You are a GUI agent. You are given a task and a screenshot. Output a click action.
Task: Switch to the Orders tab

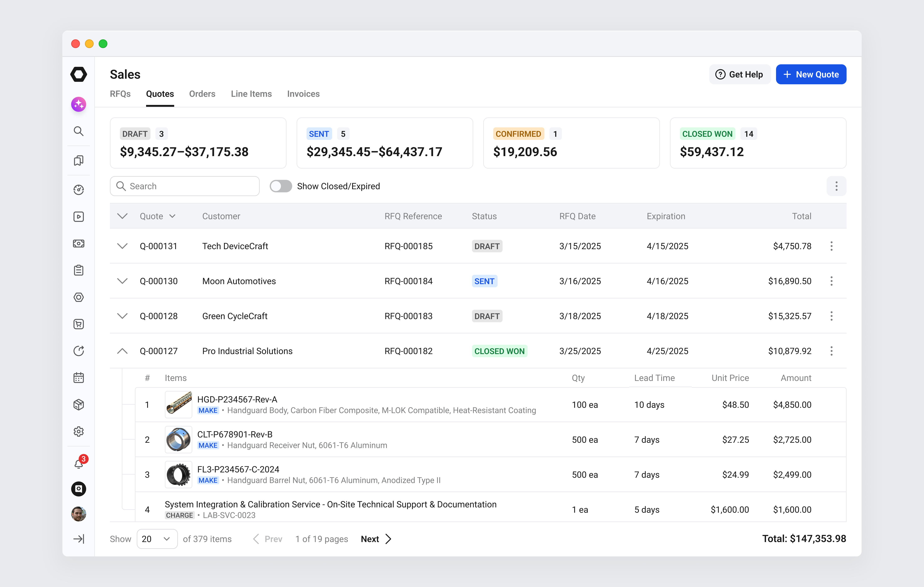pos(202,94)
